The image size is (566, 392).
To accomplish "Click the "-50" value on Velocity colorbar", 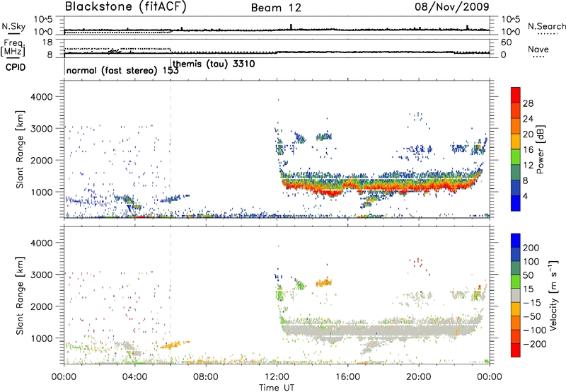I will click(532, 316).
